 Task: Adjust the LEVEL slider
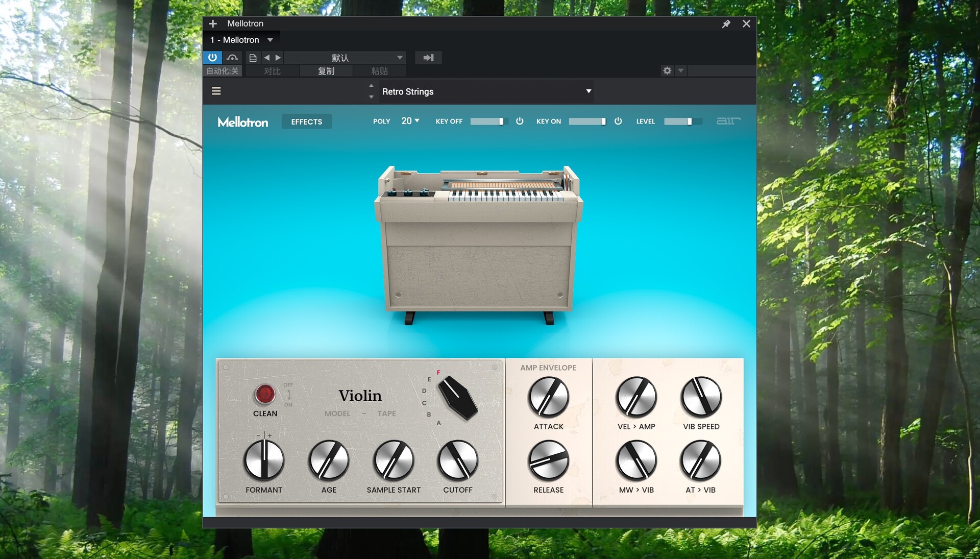pos(683,121)
